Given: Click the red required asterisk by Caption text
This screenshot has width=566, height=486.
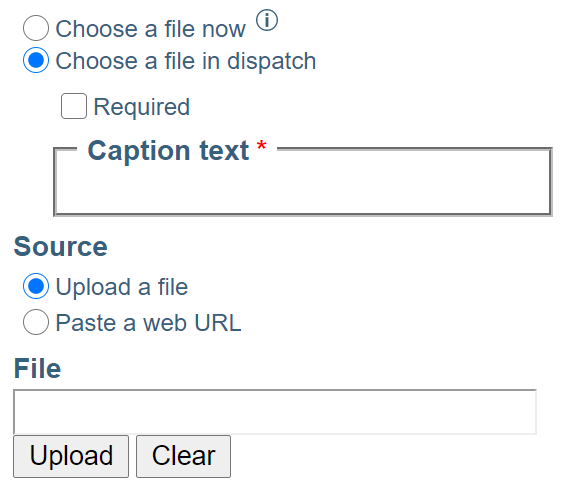Looking at the screenshot, I should (x=262, y=147).
